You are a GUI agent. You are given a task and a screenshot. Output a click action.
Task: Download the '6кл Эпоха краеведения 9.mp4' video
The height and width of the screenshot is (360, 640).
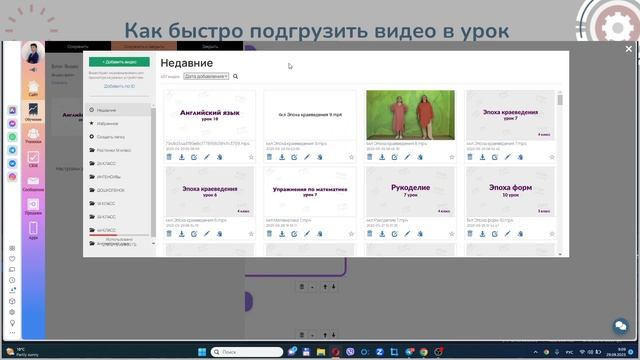[x=282, y=157]
